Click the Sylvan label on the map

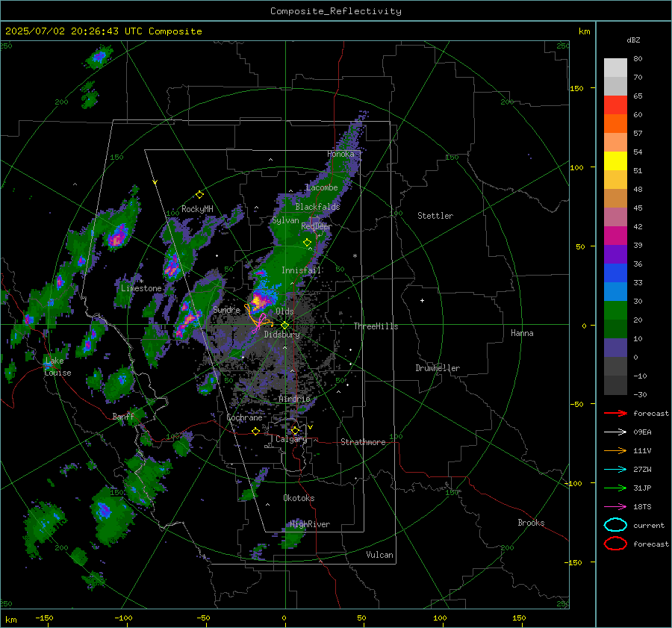tap(285, 220)
